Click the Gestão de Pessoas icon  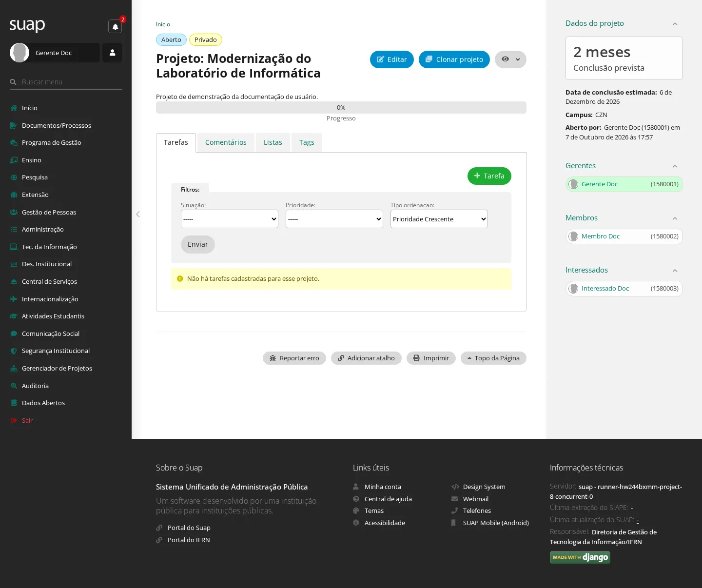(14, 212)
